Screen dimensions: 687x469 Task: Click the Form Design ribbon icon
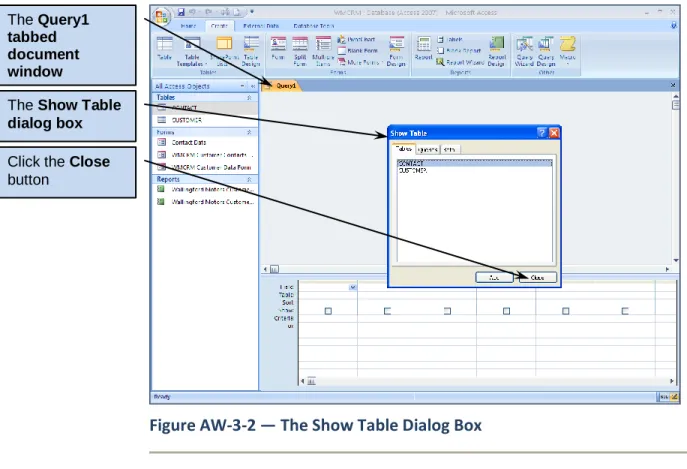(396, 51)
